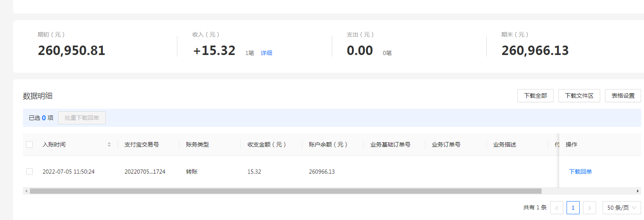Click the 业务基础订单号 column header

coord(390,144)
